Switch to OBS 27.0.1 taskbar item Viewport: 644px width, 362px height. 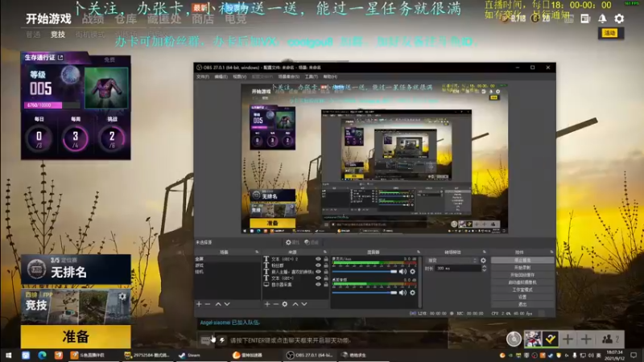(x=310, y=355)
